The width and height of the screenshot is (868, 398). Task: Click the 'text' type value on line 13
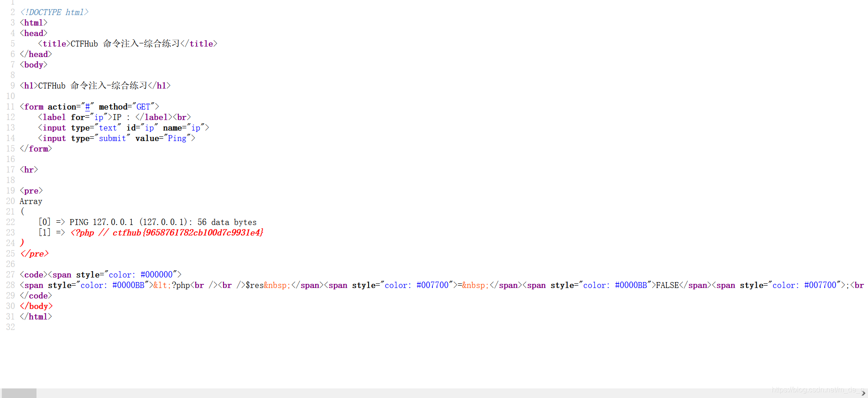click(108, 128)
